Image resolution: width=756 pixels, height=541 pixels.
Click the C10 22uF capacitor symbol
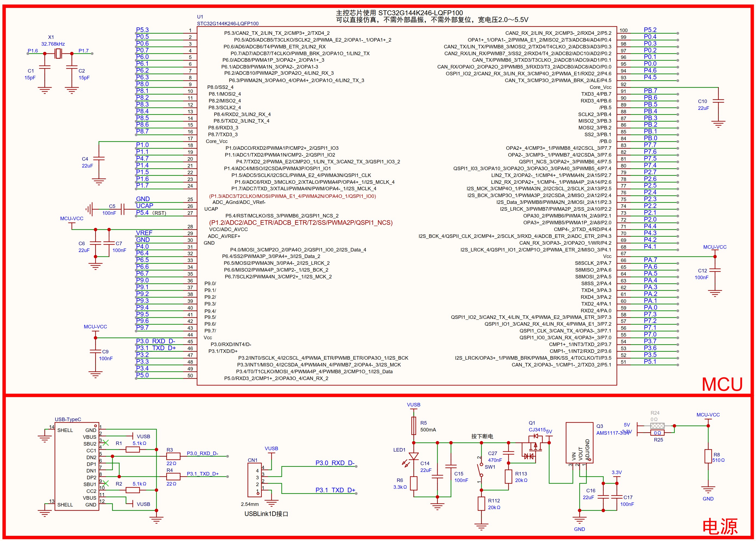click(718, 101)
